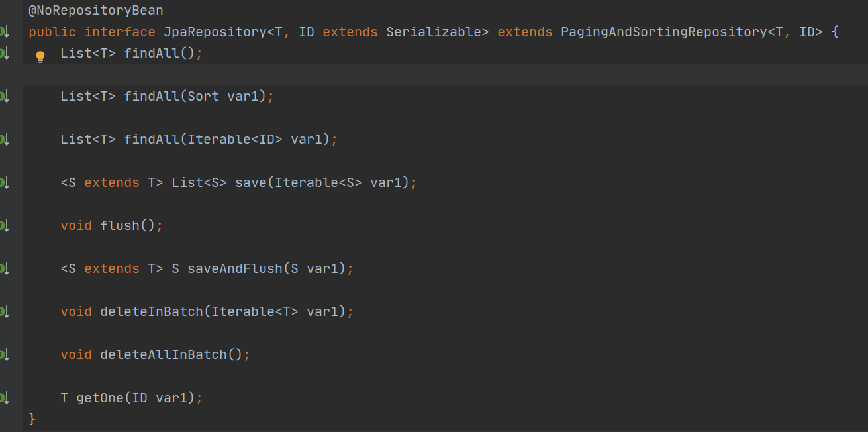Click the deleteInBatch method name
Screen dimensions: 868x432
point(152,311)
